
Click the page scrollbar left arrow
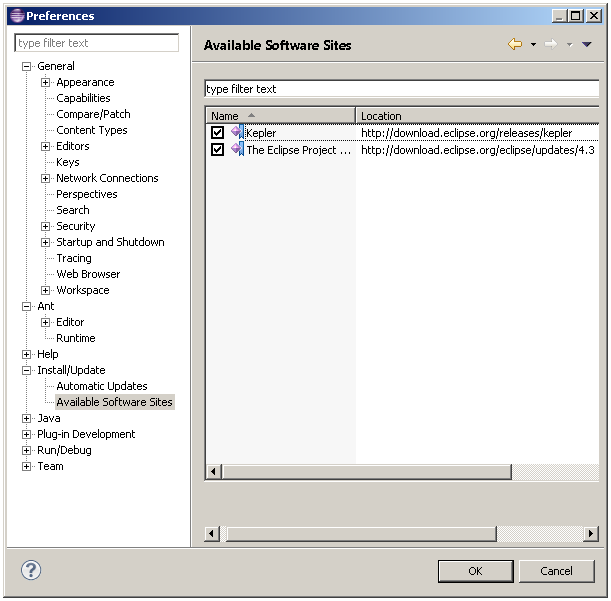[x=212, y=533]
